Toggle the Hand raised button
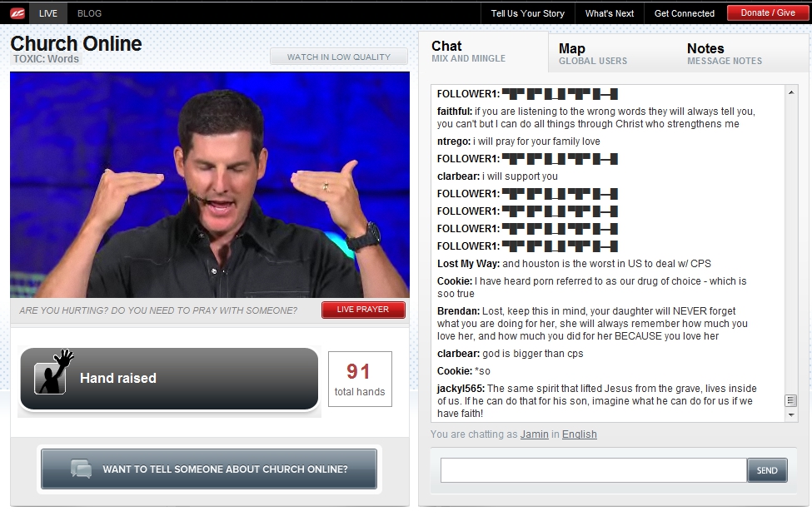The image size is (812, 516). (x=169, y=379)
